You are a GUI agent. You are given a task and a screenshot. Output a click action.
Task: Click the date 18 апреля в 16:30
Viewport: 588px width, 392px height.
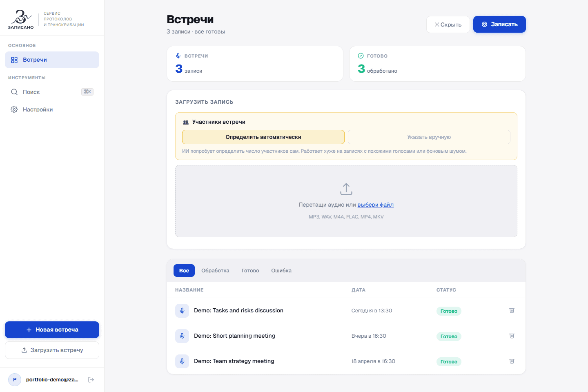click(373, 361)
